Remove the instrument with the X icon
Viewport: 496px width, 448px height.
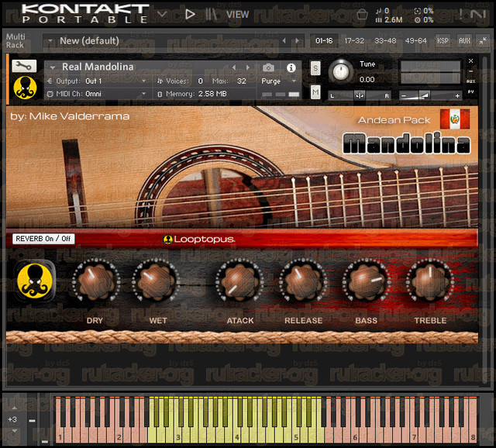point(470,60)
